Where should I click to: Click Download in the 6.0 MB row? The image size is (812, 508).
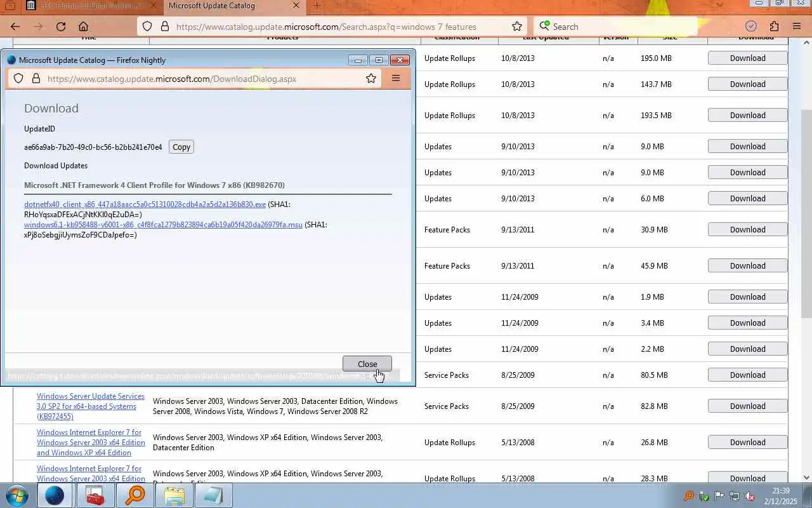747,198
